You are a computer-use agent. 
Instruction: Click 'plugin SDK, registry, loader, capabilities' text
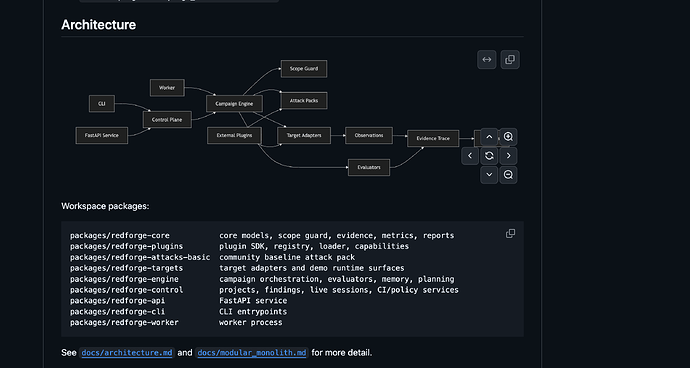coord(314,247)
